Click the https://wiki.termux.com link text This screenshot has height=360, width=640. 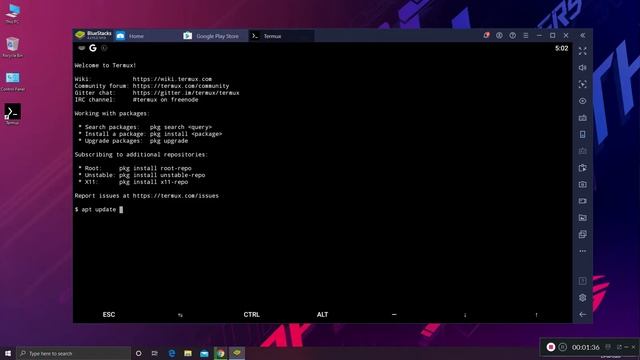click(x=172, y=79)
